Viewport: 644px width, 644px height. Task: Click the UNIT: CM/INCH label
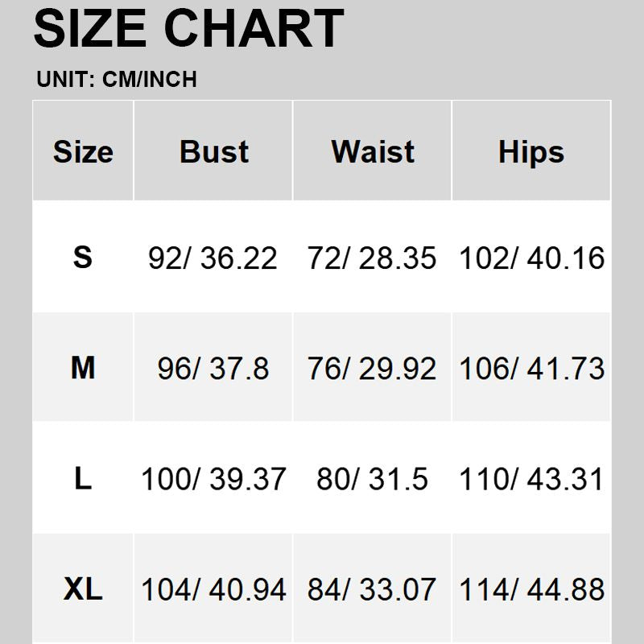tap(117, 79)
